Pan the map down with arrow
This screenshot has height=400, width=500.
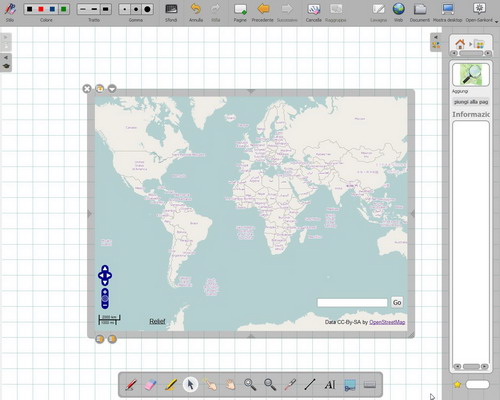[x=105, y=283]
